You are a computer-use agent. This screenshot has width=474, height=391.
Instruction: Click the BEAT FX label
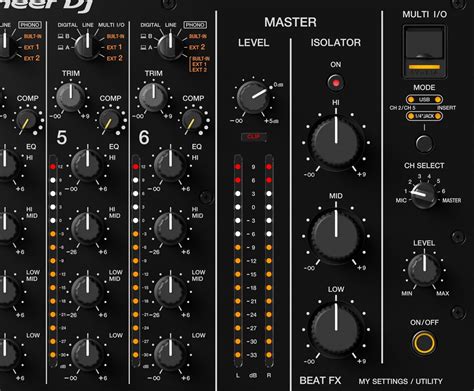[x=320, y=380]
